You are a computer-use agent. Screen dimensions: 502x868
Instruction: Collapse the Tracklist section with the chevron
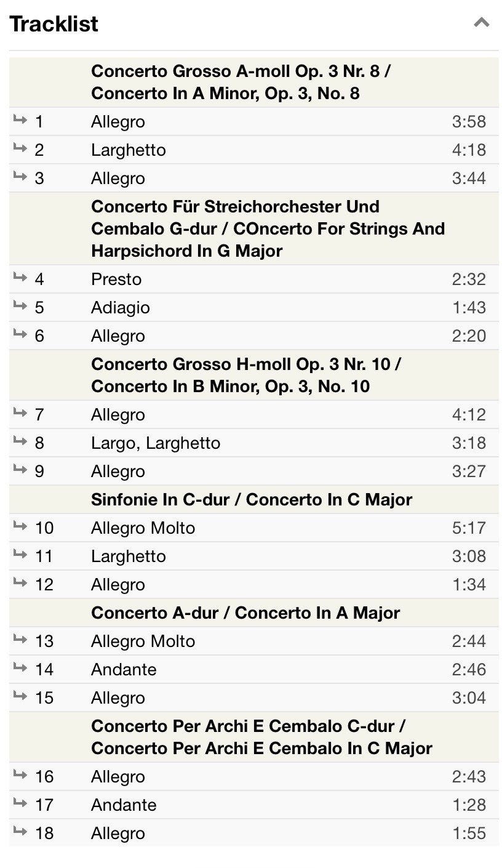[x=481, y=23]
